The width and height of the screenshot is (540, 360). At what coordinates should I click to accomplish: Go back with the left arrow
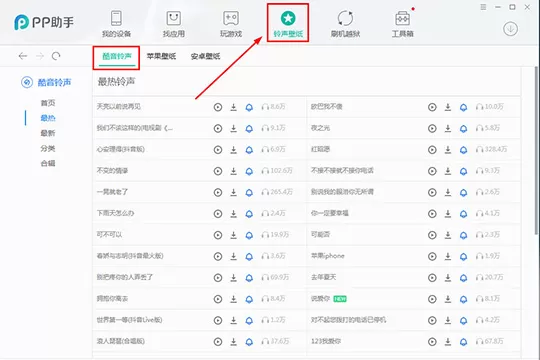pos(23,56)
